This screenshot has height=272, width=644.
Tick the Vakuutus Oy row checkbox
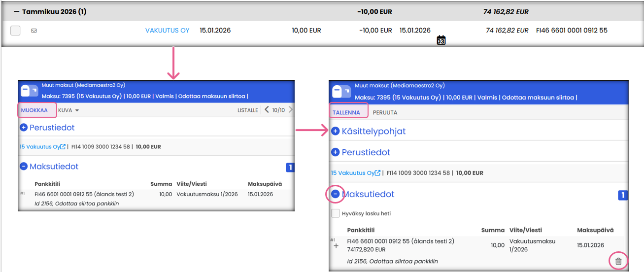[x=15, y=31]
